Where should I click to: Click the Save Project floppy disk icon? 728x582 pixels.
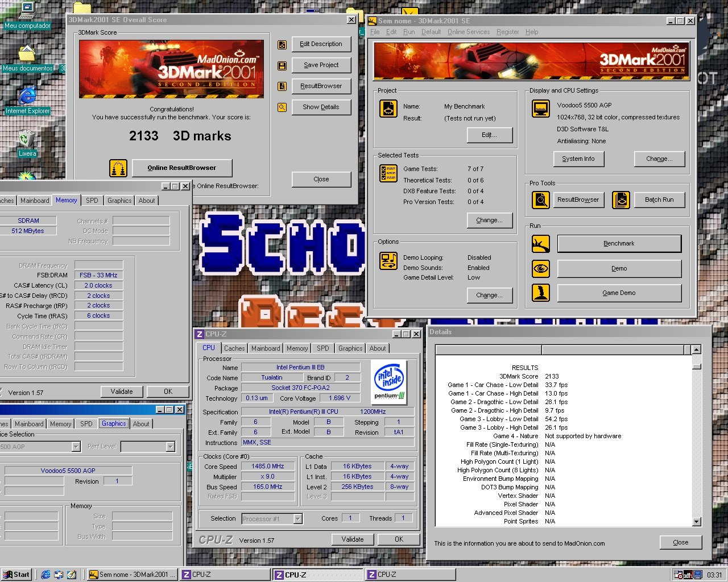(282, 65)
